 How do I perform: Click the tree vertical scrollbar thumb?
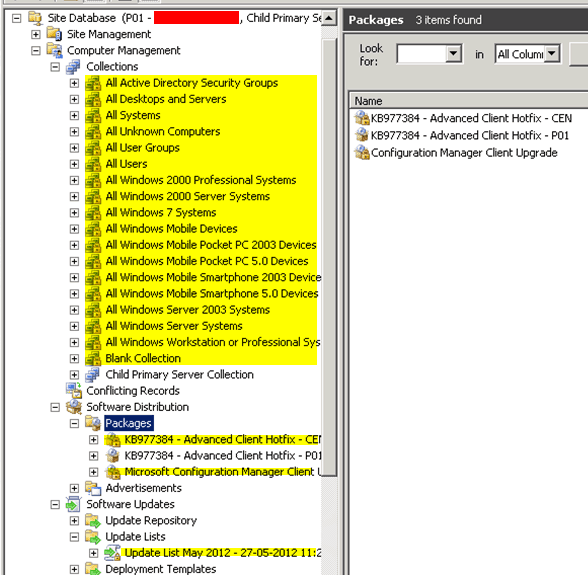(329, 257)
